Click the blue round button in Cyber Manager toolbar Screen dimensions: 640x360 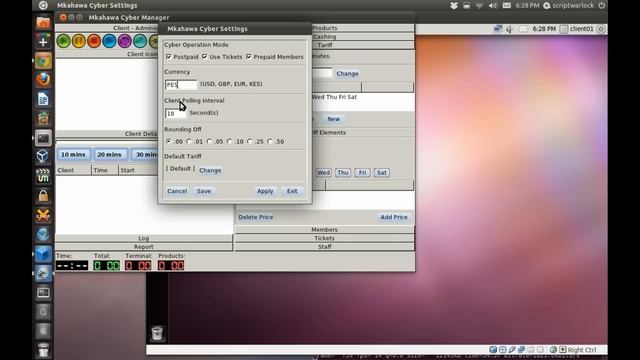(109, 41)
